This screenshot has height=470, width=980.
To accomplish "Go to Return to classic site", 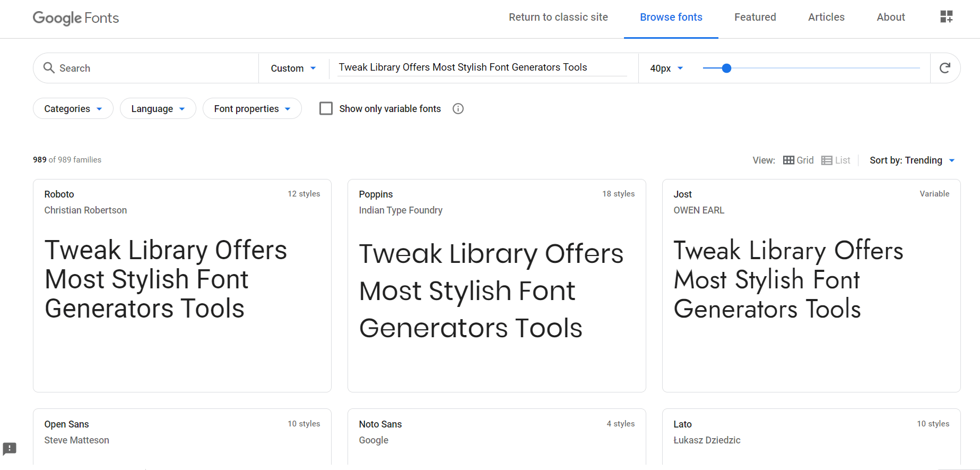I will point(558,17).
